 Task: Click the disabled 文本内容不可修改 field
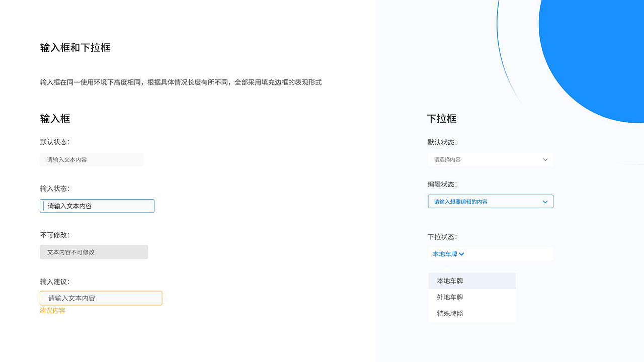(94, 252)
